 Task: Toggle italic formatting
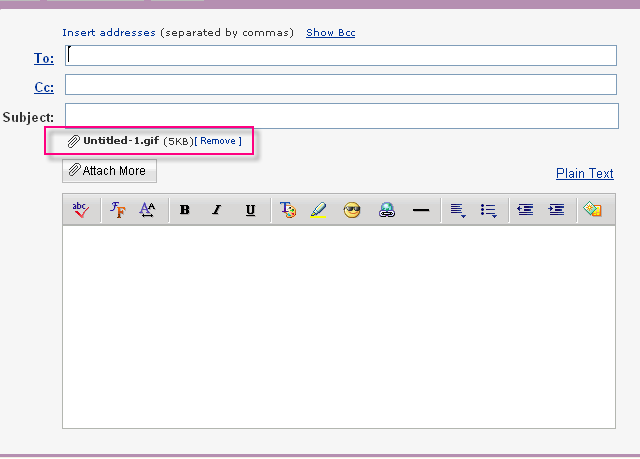[217, 210]
